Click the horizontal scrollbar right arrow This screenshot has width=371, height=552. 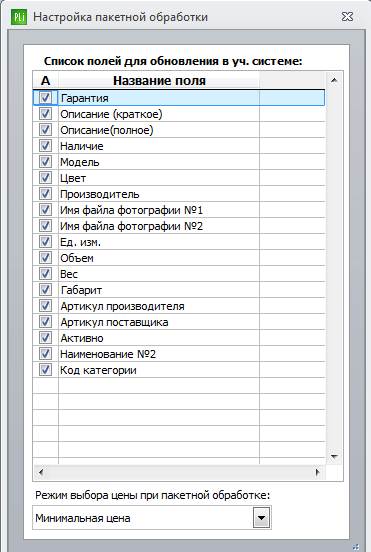(317, 472)
